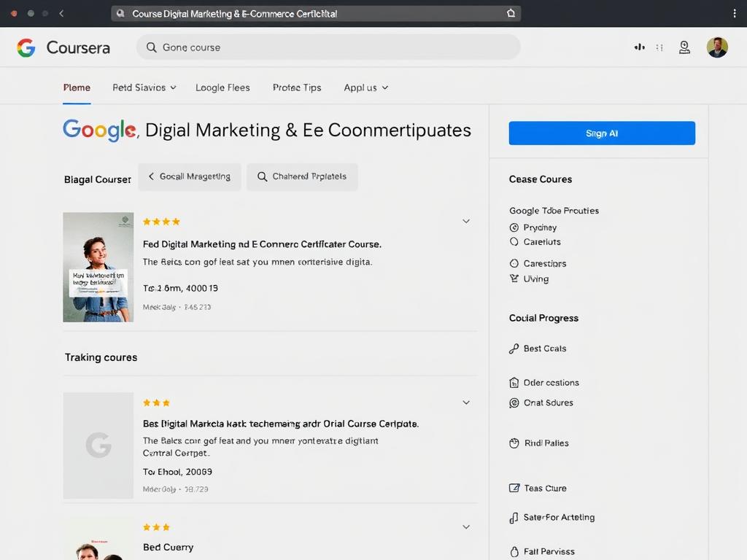Viewport: 747px width, 560px height.
Task: Click the Teas Cture edit icon
Action: click(x=514, y=488)
